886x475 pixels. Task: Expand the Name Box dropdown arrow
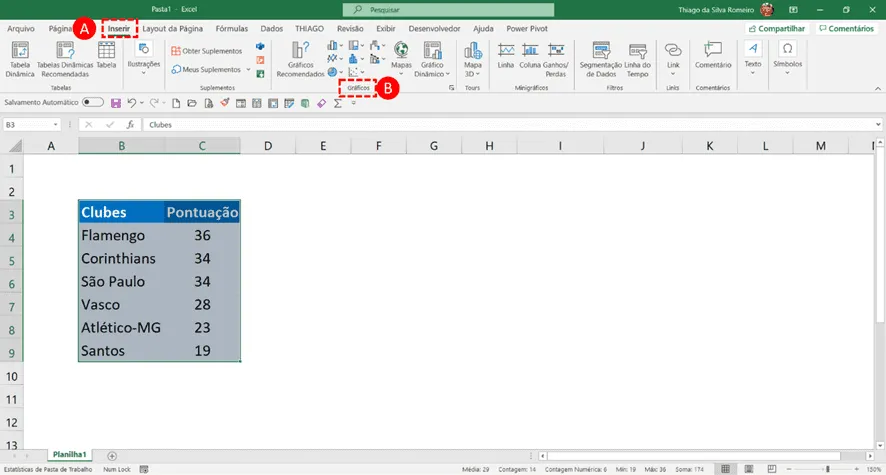55,125
